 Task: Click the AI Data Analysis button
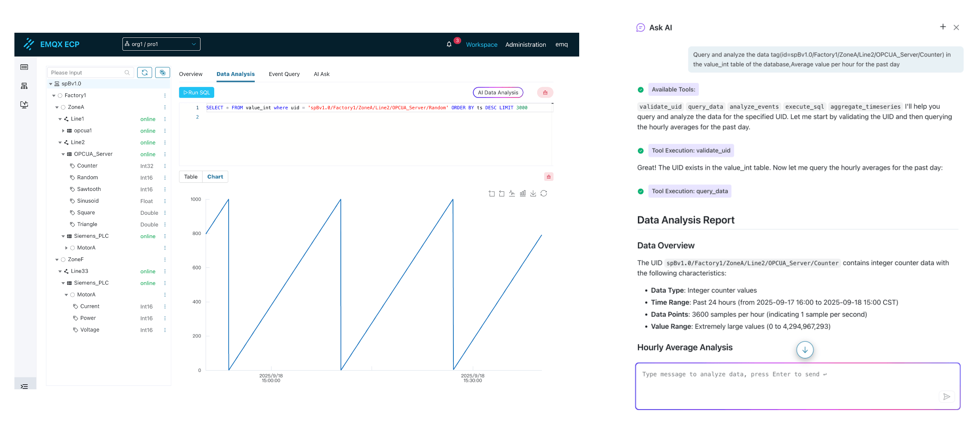pyautogui.click(x=498, y=93)
